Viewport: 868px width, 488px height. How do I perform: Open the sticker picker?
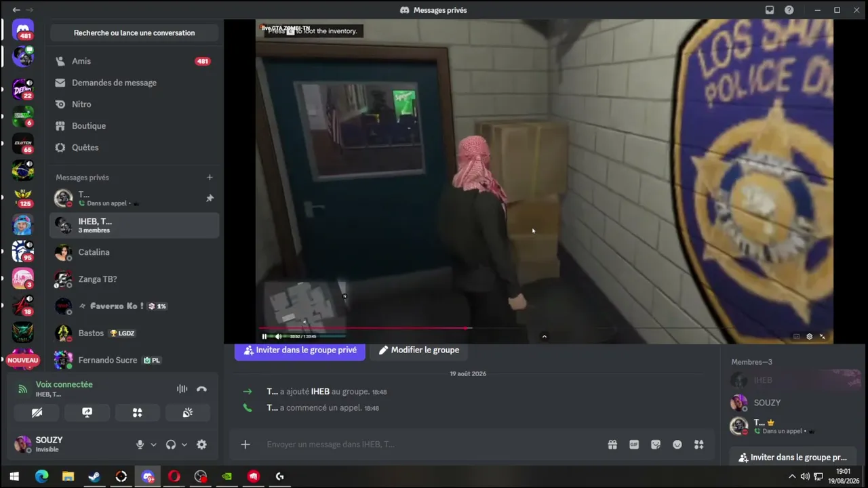pyautogui.click(x=656, y=445)
